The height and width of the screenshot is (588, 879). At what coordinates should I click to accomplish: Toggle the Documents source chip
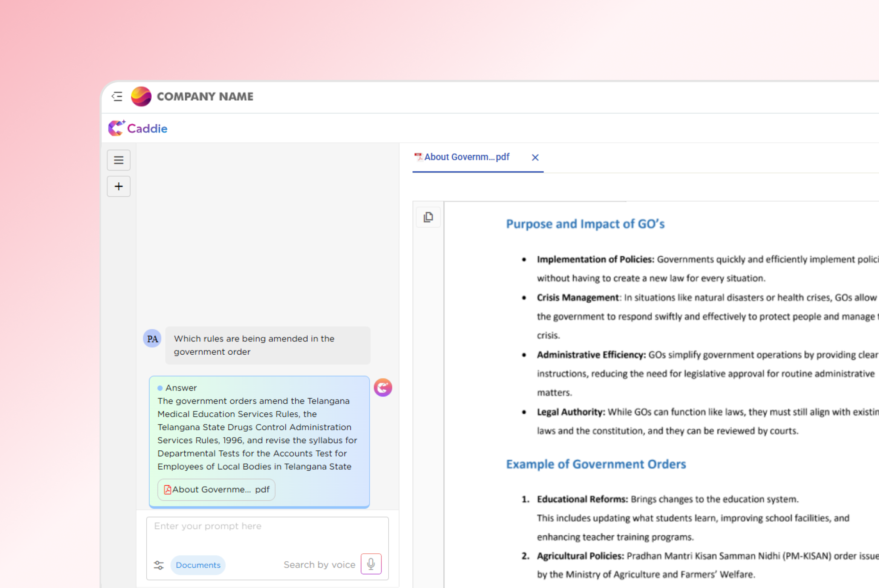(x=198, y=565)
